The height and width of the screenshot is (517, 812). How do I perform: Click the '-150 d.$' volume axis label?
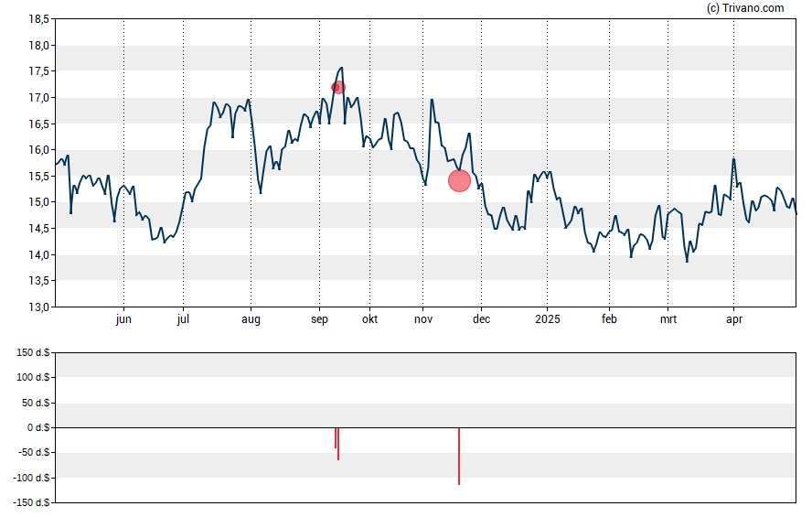pyautogui.click(x=32, y=502)
